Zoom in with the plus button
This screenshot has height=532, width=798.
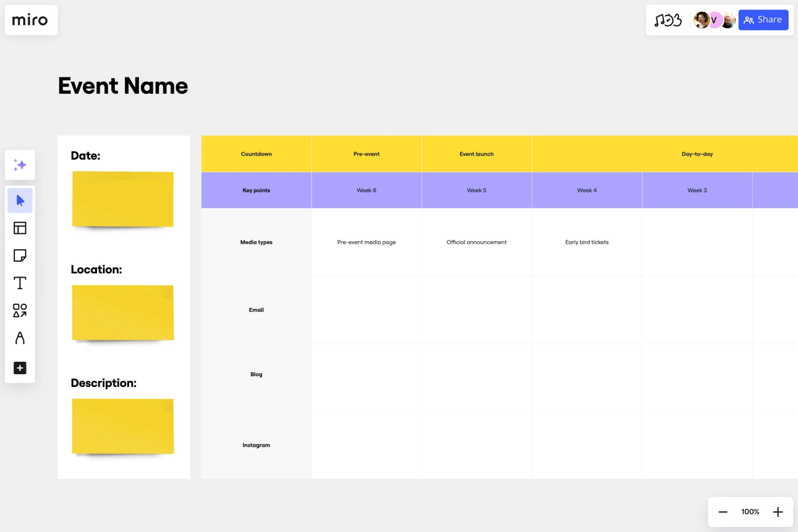pyautogui.click(x=778, y=512)
